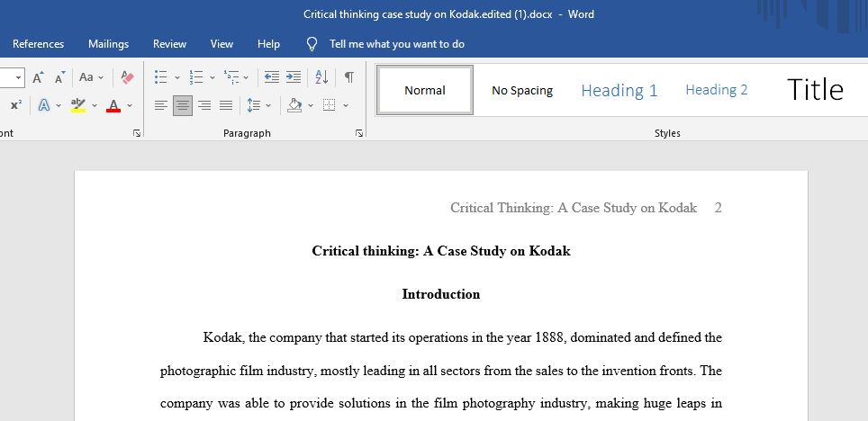The image size is (868, 421).
Task: Apply the Title style
Action: point(815,90)
